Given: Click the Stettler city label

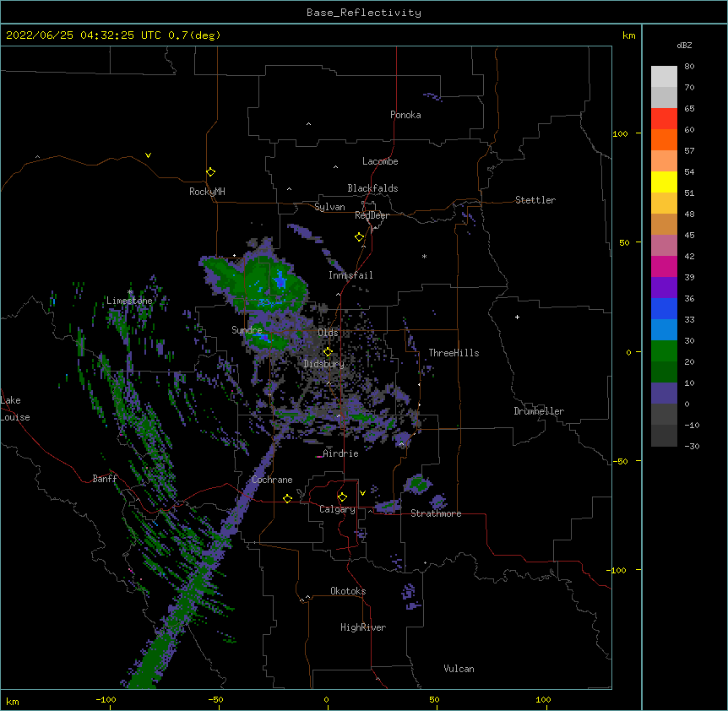Looking at the screenshot, I should coord(535,200).
